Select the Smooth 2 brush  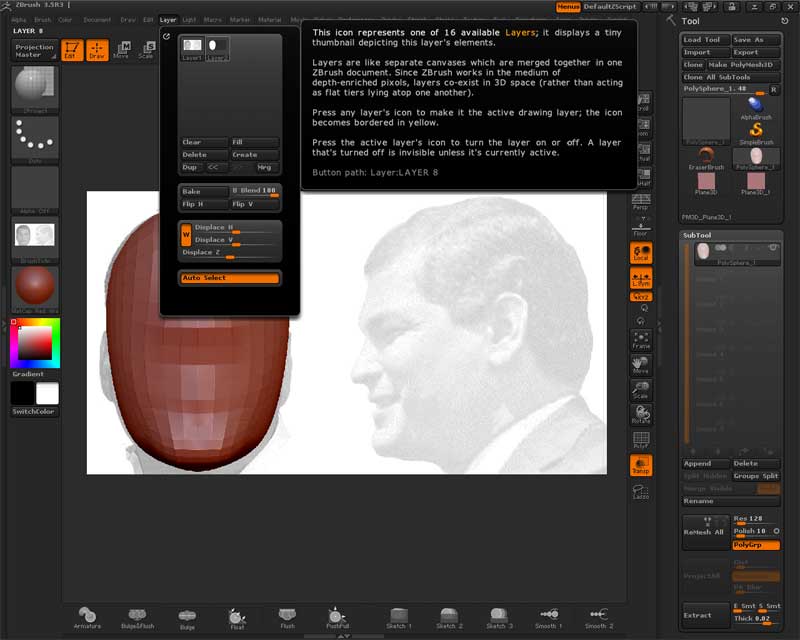click(x=598, y=618)
